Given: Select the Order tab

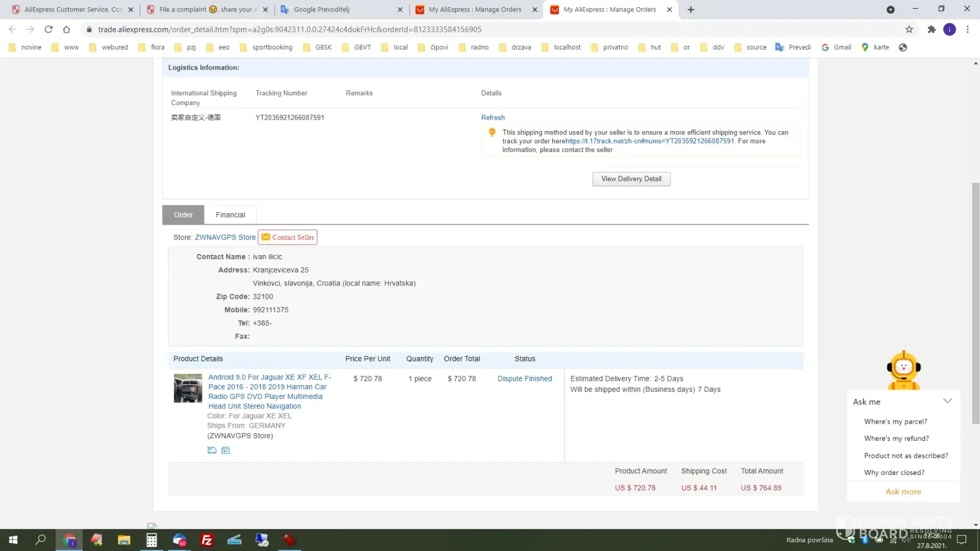Looking at the screenshot, I should pyautogui.click(x=183, y=215).
